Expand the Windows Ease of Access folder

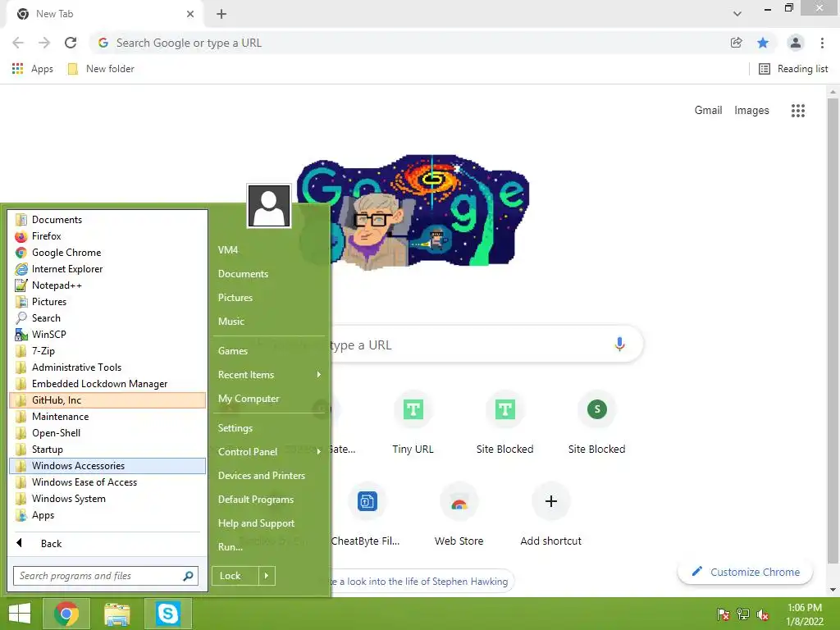click(x=107, y=482)
